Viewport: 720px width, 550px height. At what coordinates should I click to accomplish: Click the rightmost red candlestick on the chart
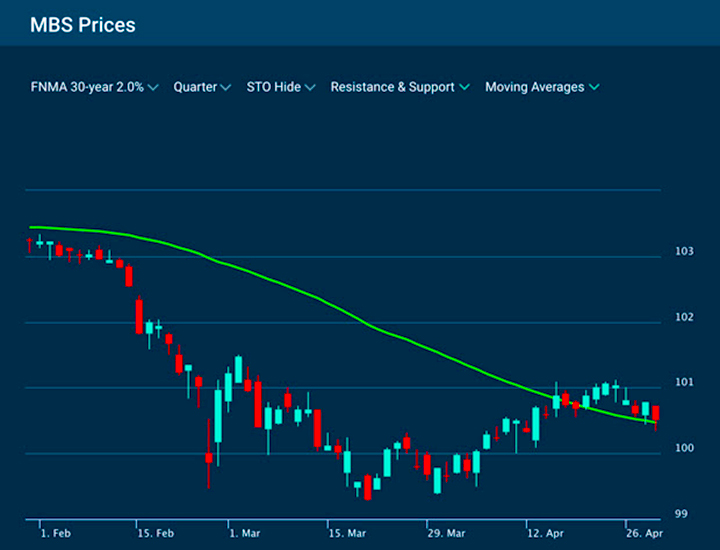pos(656,413)
